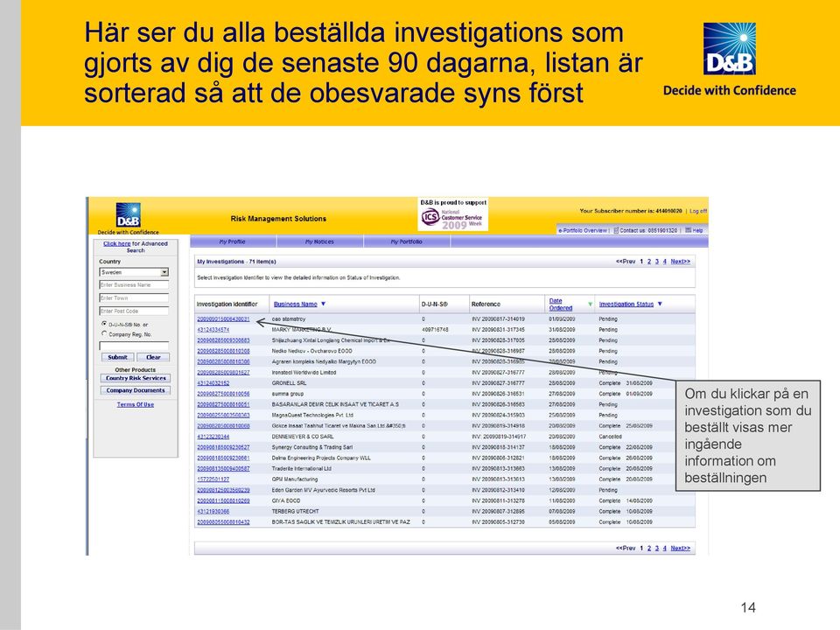Viewport: 840px width, 630px height.
Task: Click the sort arrow beside Investigation Status
Action: [x=660, y=304]
